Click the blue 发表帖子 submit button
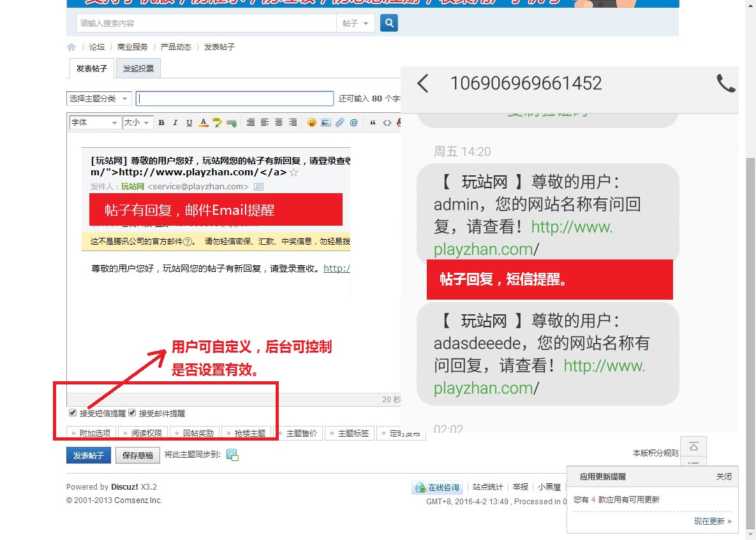 point(89,455)
